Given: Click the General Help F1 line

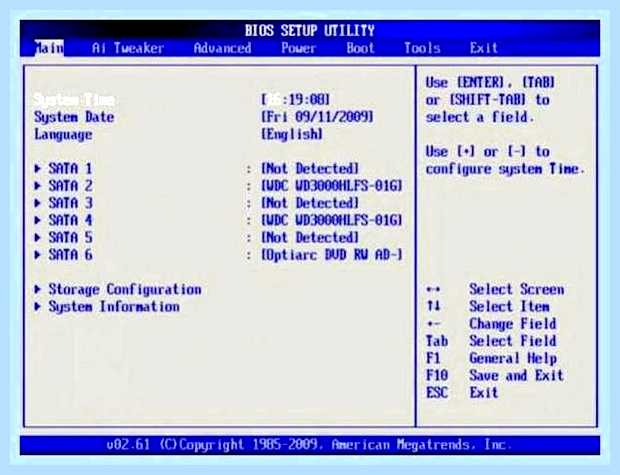Looking at the screenshot, I should point(491,358).
